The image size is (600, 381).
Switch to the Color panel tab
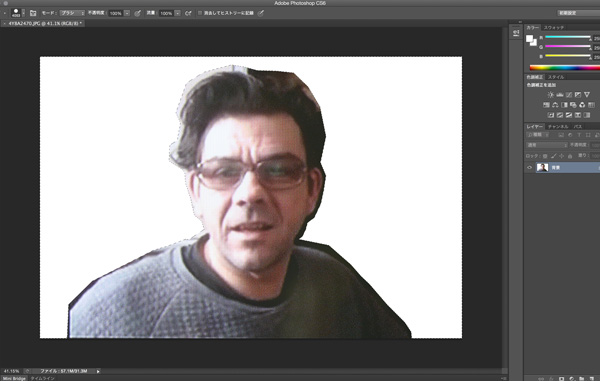coord(532,28)
